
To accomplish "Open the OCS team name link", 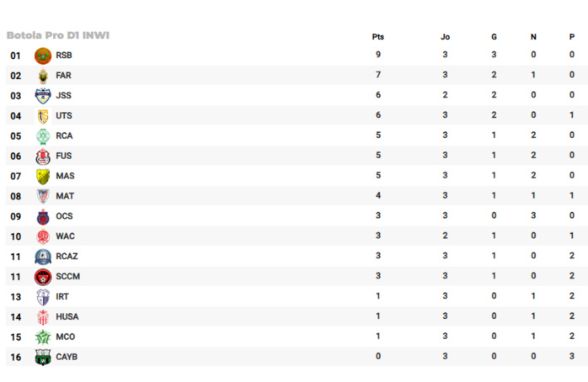I will pos(64,216).
